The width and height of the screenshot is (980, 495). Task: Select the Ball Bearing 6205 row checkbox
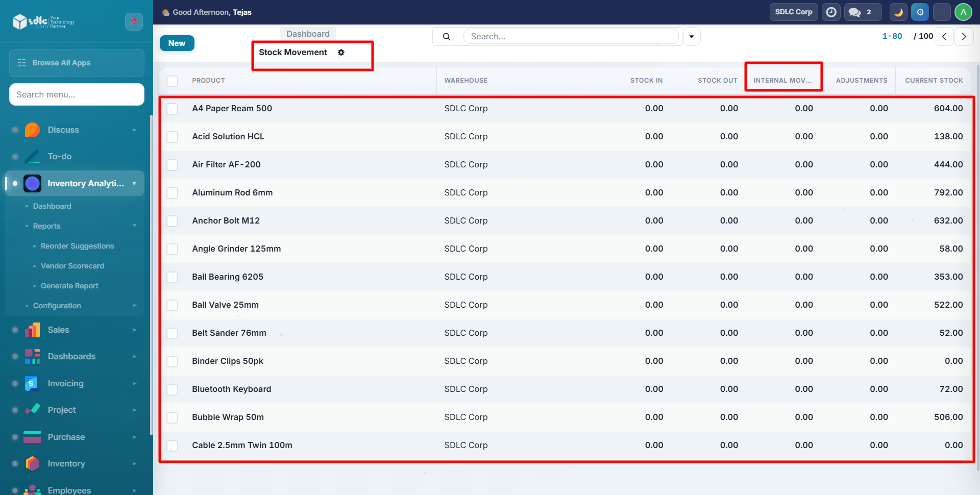pyautogui.click(x=173, y=277)
